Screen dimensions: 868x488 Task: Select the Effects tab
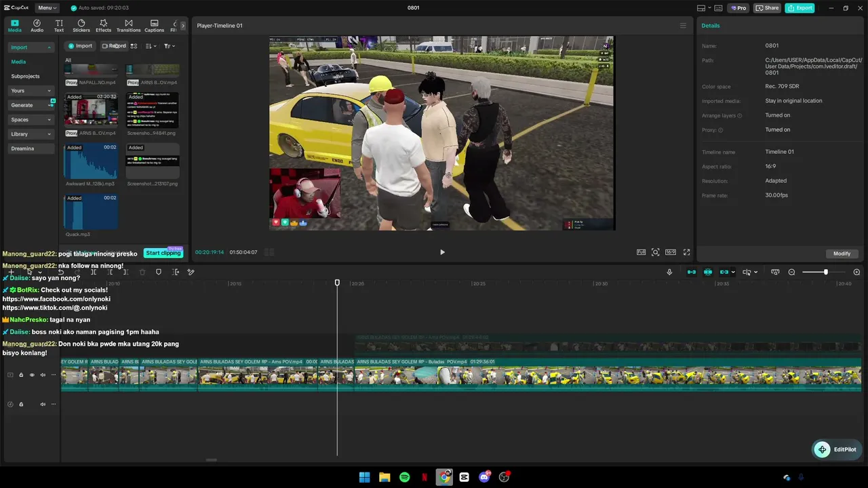103,26
